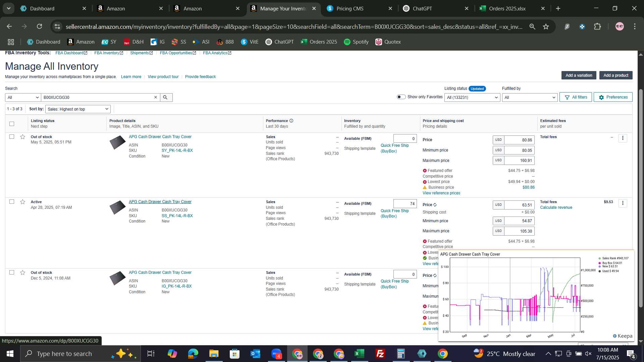This screenshot has width=644, height=362.
Task: Switch to the ChatGPT browser tab
Action: click(x=436, y=8)
